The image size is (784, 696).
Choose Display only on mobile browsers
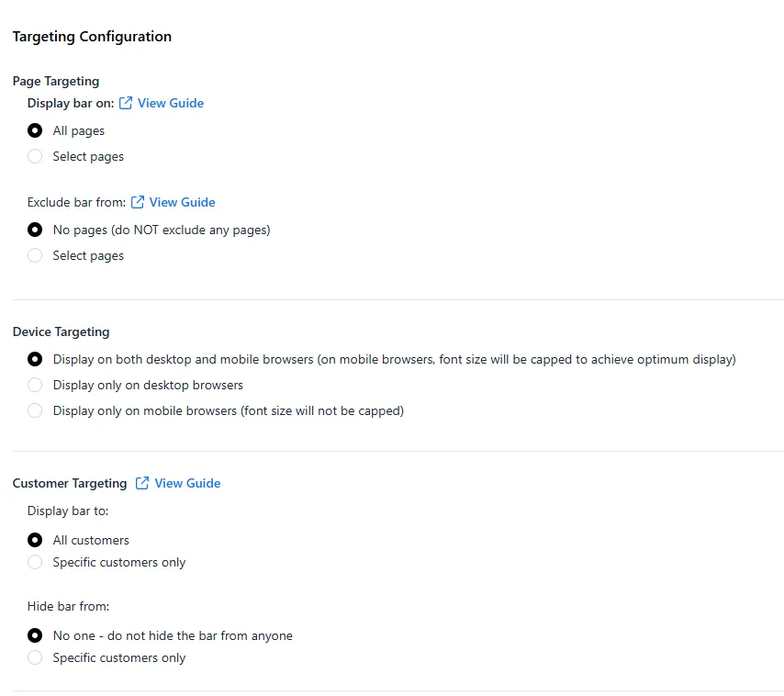point(35,410)
